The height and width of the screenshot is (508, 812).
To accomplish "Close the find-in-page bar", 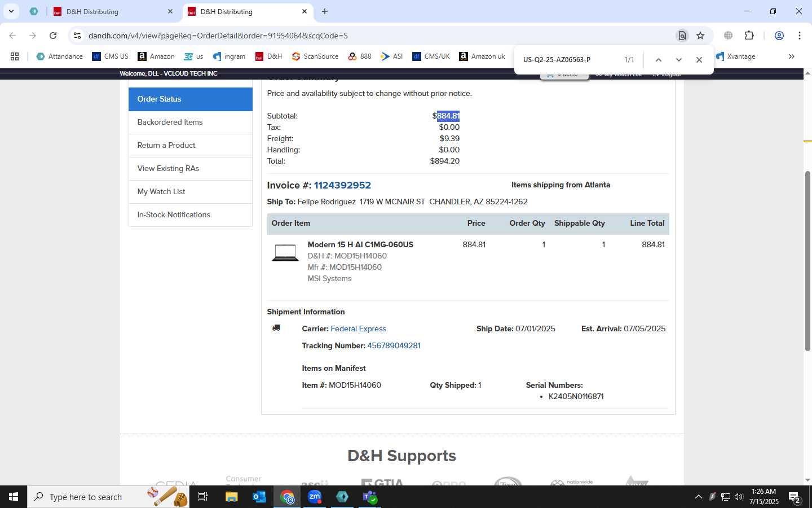I will point(699,60).
